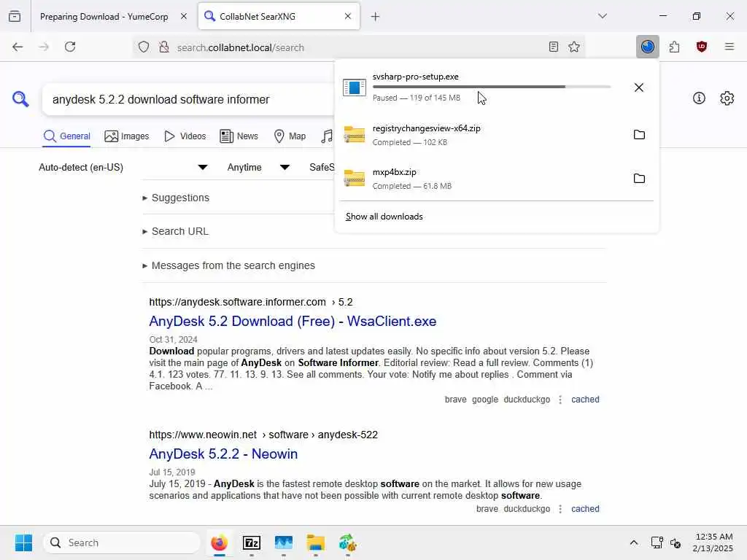This screenshot has width=747, height=560.
Task: Open the Auto-detect language dropdown
Action: tap(123, 167)
